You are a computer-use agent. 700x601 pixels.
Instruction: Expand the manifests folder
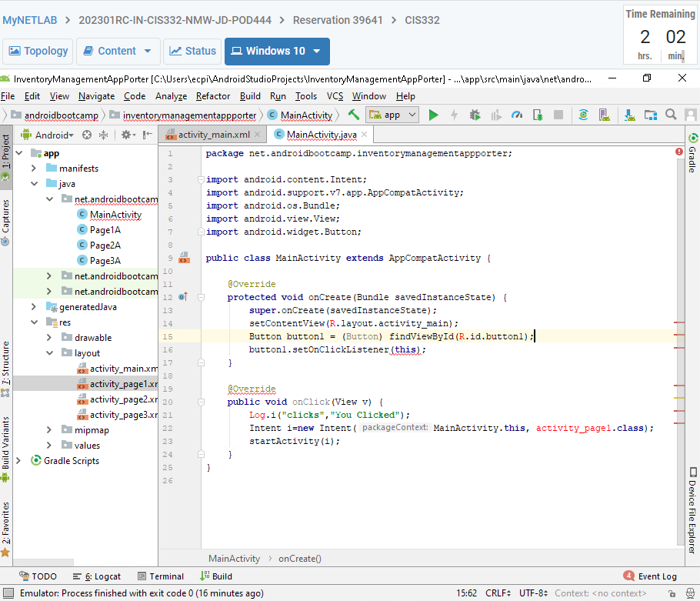point(34,169)
